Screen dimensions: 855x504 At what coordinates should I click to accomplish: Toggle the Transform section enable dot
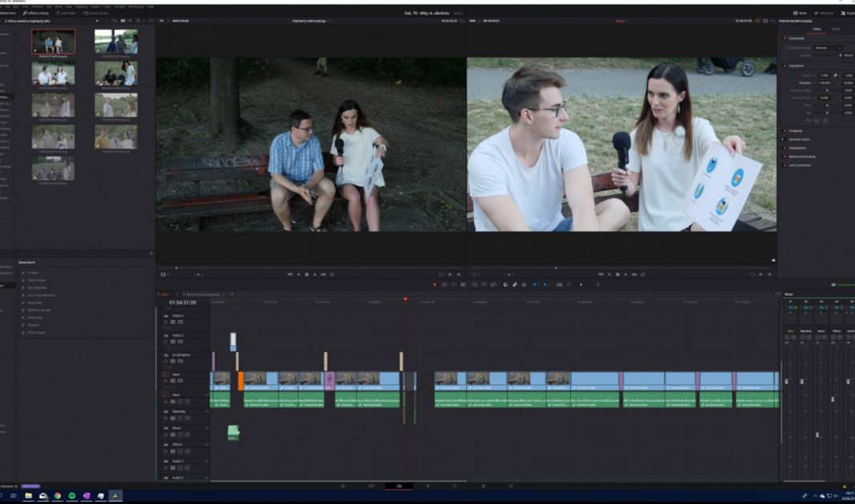tap(785, 66)
